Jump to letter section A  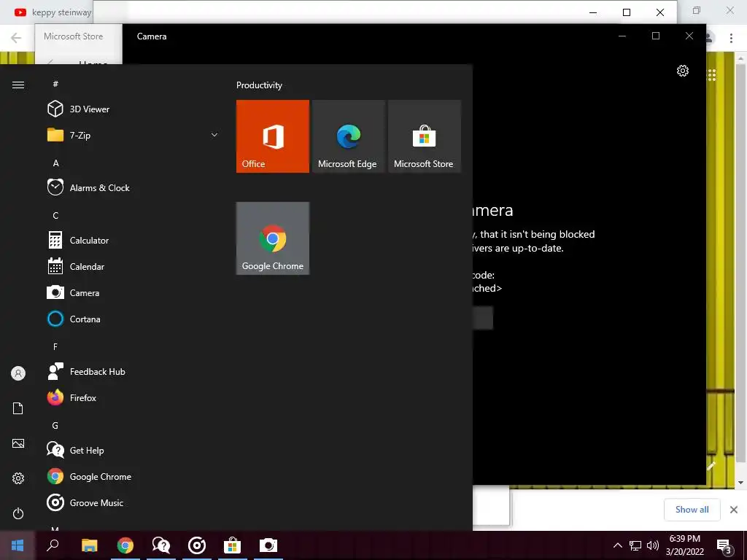55,163
